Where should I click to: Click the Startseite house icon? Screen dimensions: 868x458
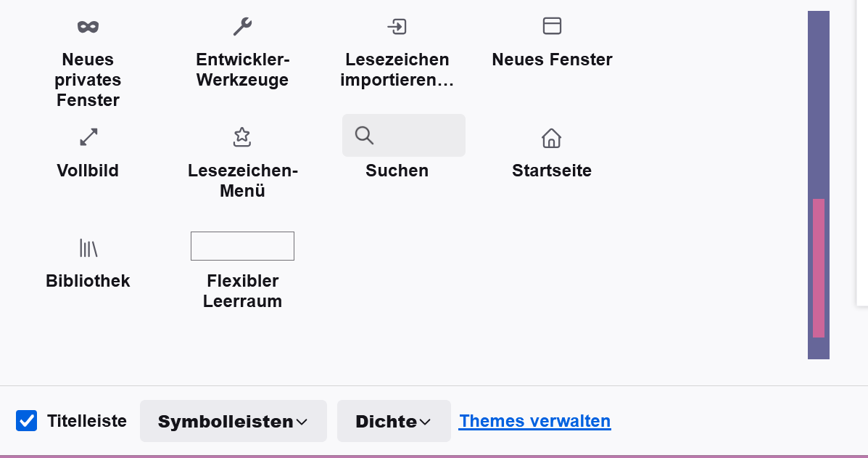(551, 137)
